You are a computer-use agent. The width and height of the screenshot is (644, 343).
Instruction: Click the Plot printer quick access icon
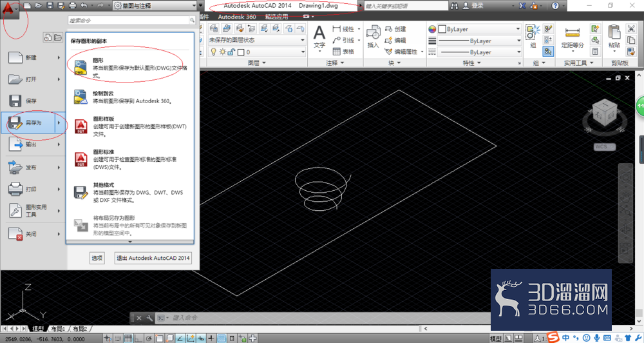coord(72,6)
